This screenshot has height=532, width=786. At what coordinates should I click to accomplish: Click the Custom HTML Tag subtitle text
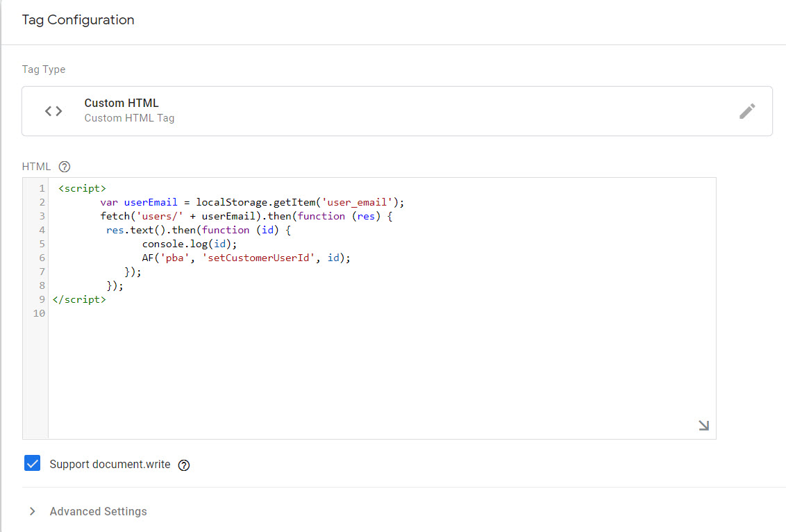coord(129,118)
